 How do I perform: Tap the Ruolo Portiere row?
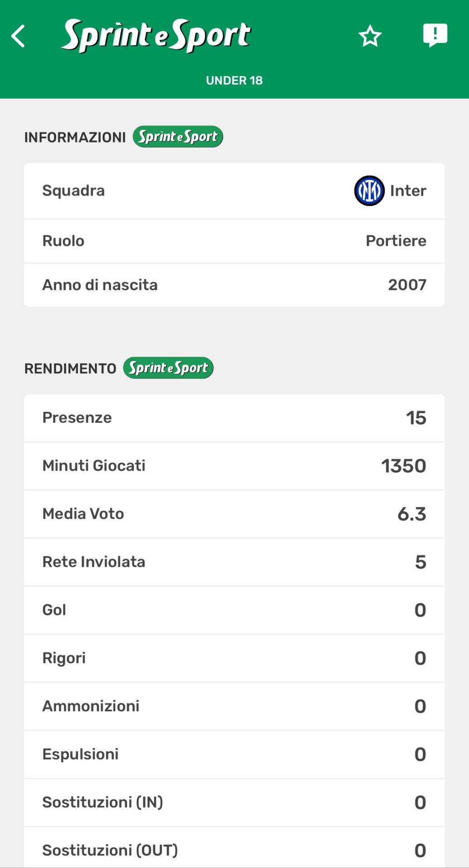tap(234, 241)
